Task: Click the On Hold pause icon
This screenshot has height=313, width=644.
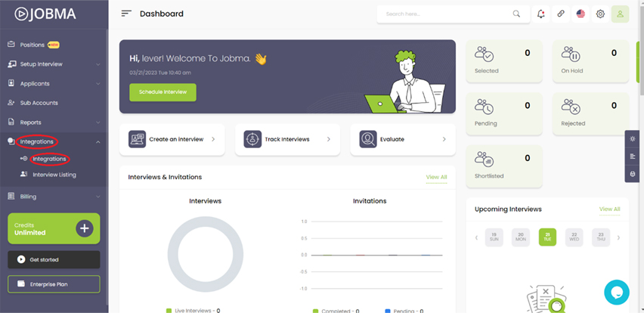Action: pos(571,54)
